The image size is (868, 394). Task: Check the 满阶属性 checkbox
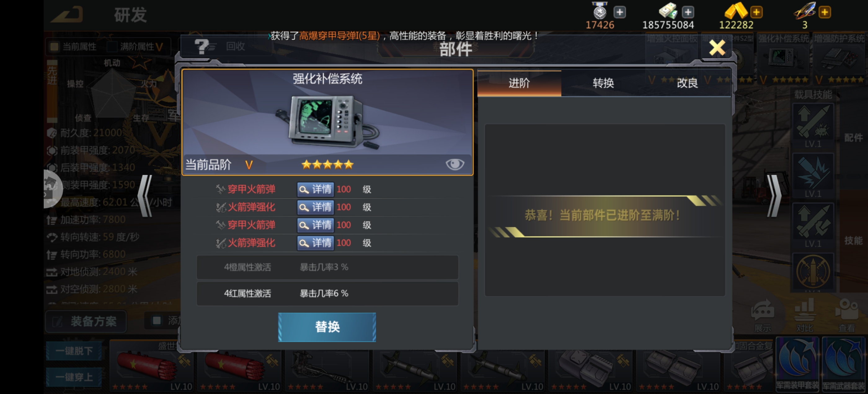tap(112, 46)
